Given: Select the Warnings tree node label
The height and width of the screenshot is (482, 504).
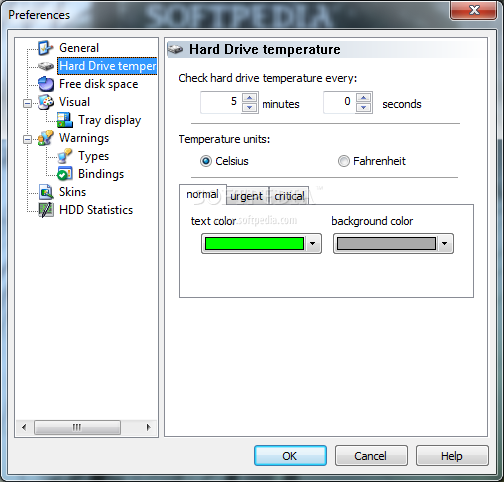Looking at the screenshot, I should [x=84, y=138].
